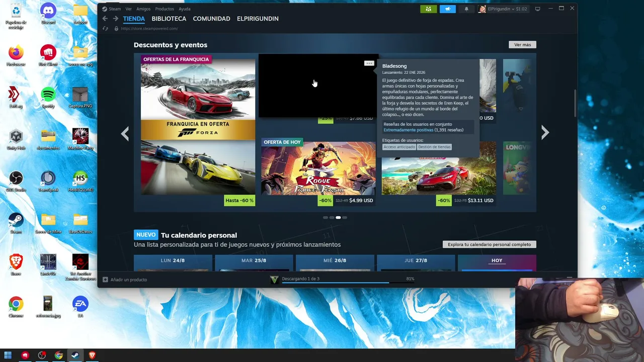The image size is (644, 362).
Task: Open The Rogue Prince of Persia offer
Action: [318, 172]
